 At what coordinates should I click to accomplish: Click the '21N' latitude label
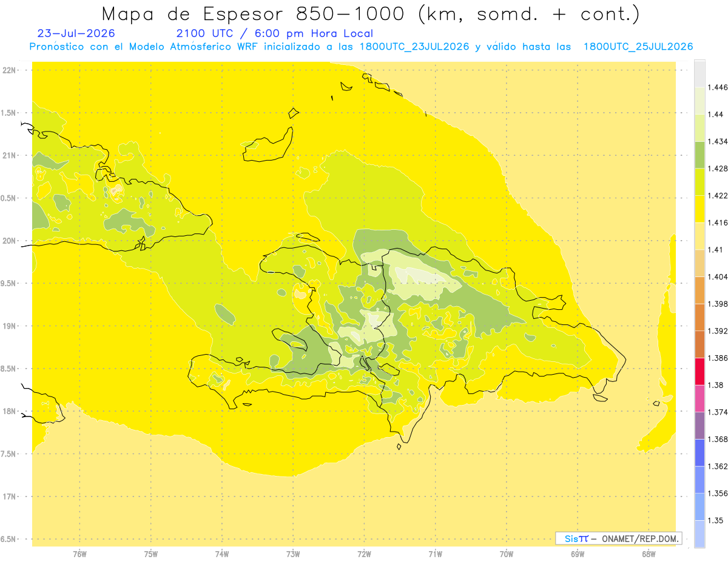(10, 155)
